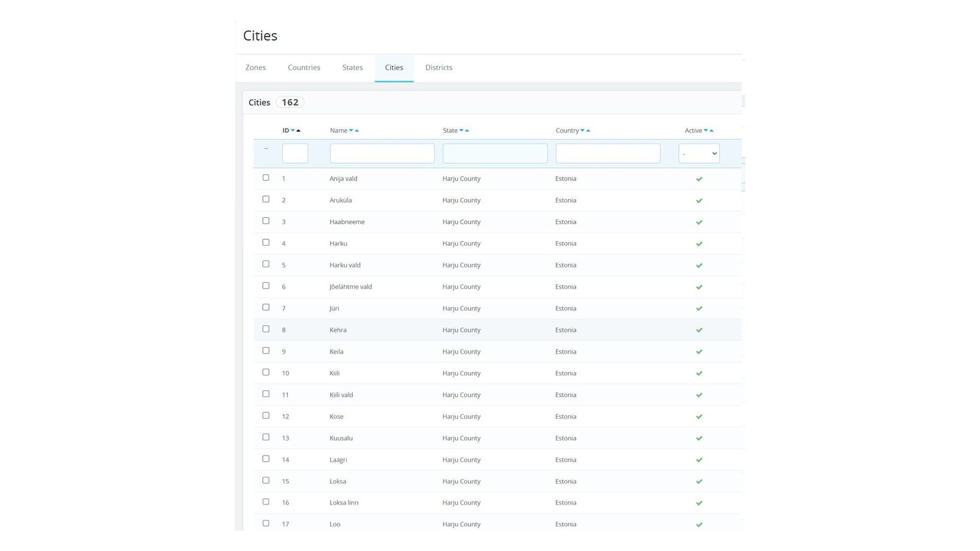Switch to the Countries tab

(x=304, y=68)
